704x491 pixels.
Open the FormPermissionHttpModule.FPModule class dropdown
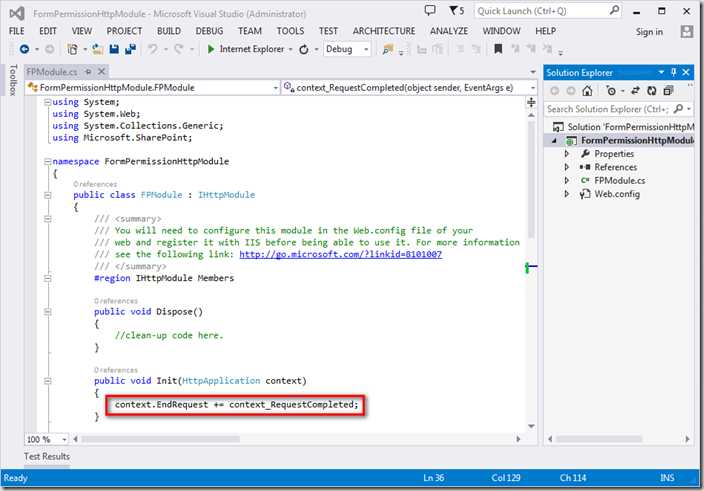[x=276, y=88]
